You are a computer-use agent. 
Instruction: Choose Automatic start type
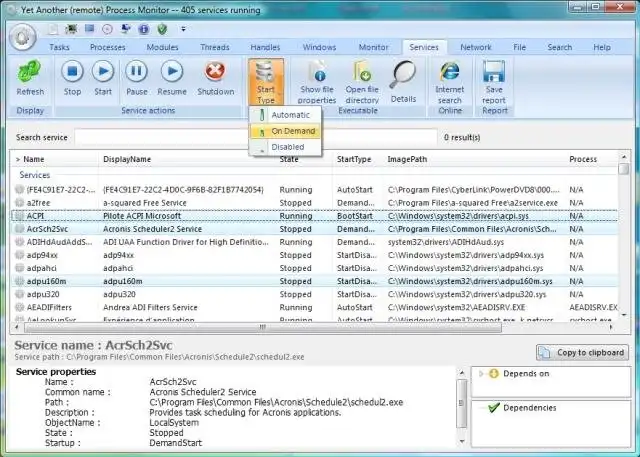[x=285, y=115]
